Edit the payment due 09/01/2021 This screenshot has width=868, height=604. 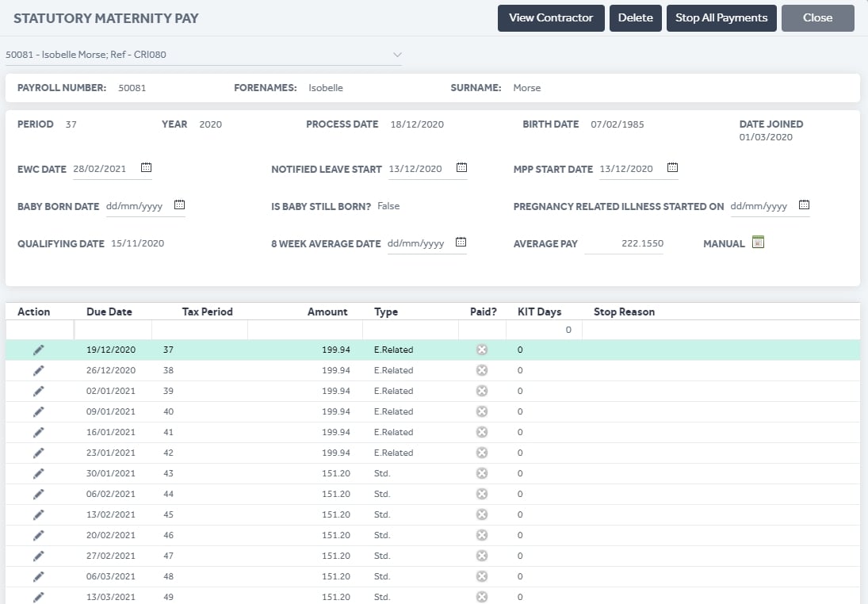[38, 412]
